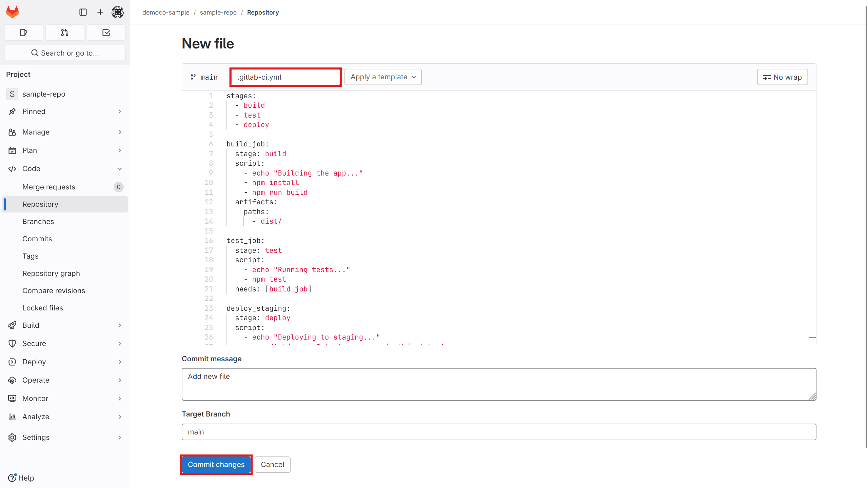Expand the Pinned section

coord(65,111)
